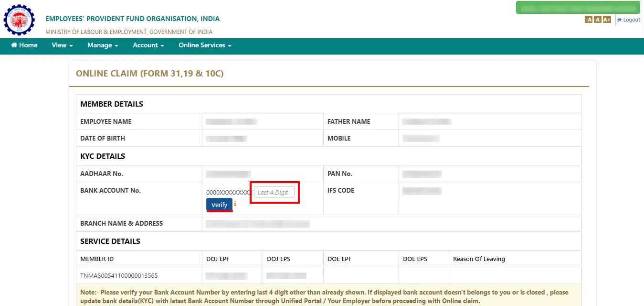Image resolution: width=644 pixels, height=306 pixels.
Task: Reset font size with the A icon
Action: tap(597, 19)
